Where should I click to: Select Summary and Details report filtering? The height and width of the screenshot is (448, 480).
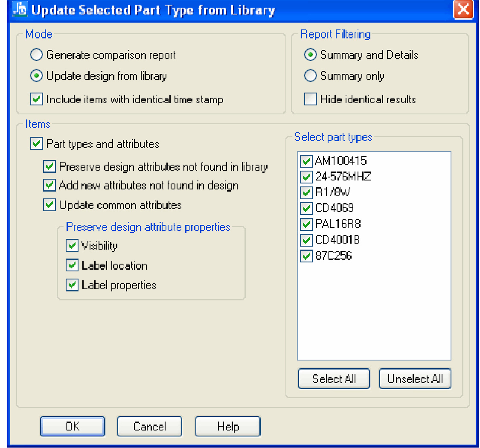click(x=311, y=55)
